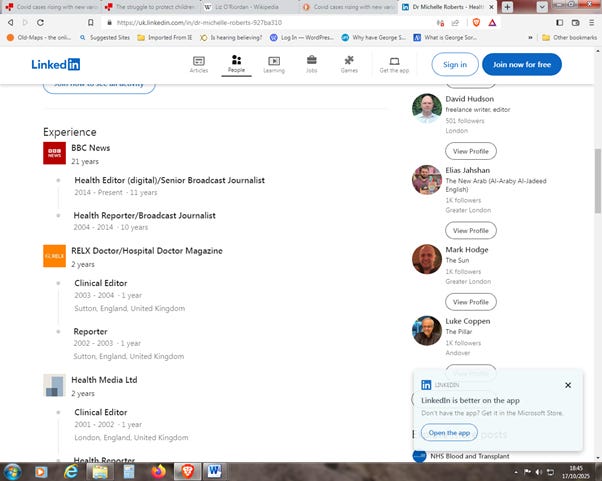
Task: Open People in LinkedIn navigation
Action: pyautogui.click(x=236, y=64)
